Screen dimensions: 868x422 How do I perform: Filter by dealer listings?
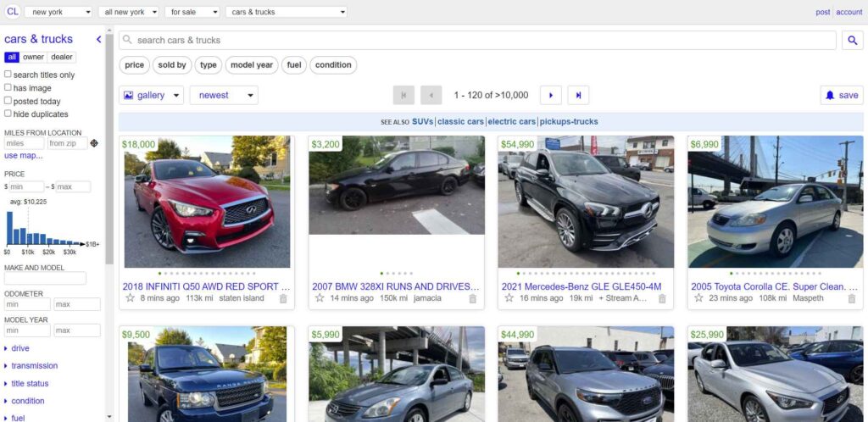61,57
